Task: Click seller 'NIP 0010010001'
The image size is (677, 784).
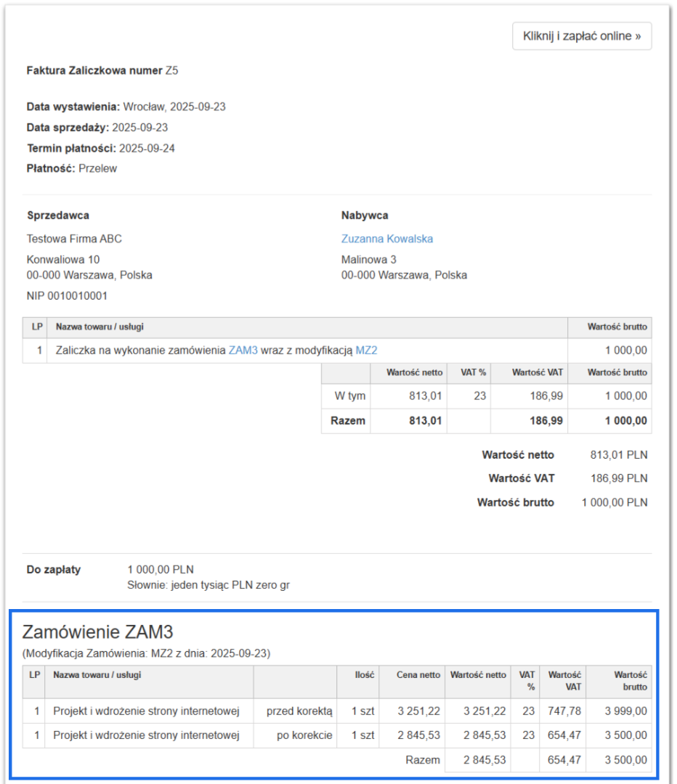Action: coord(67,296)
